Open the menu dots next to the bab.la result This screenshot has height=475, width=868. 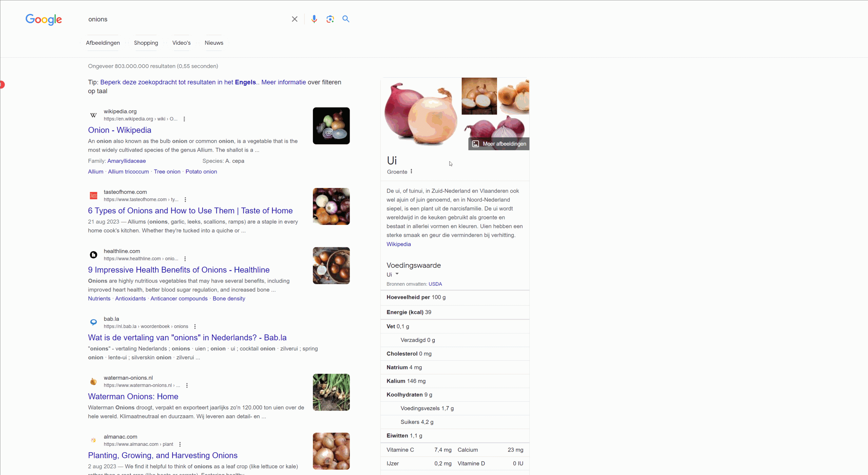[195, 327]
